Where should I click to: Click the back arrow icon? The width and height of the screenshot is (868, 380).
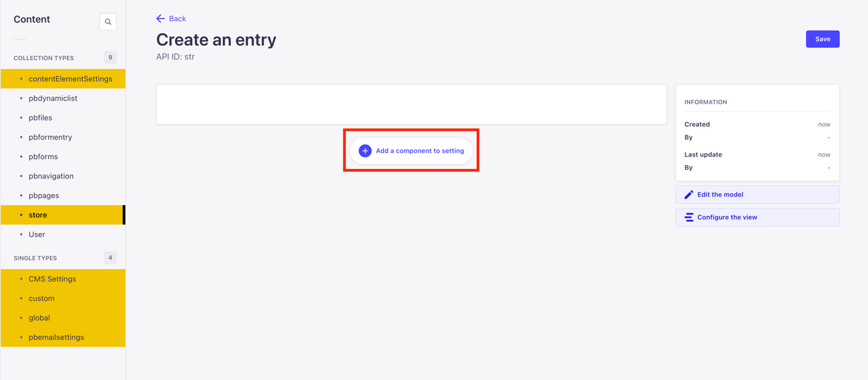pyautogui.click(x=160, y=18)
